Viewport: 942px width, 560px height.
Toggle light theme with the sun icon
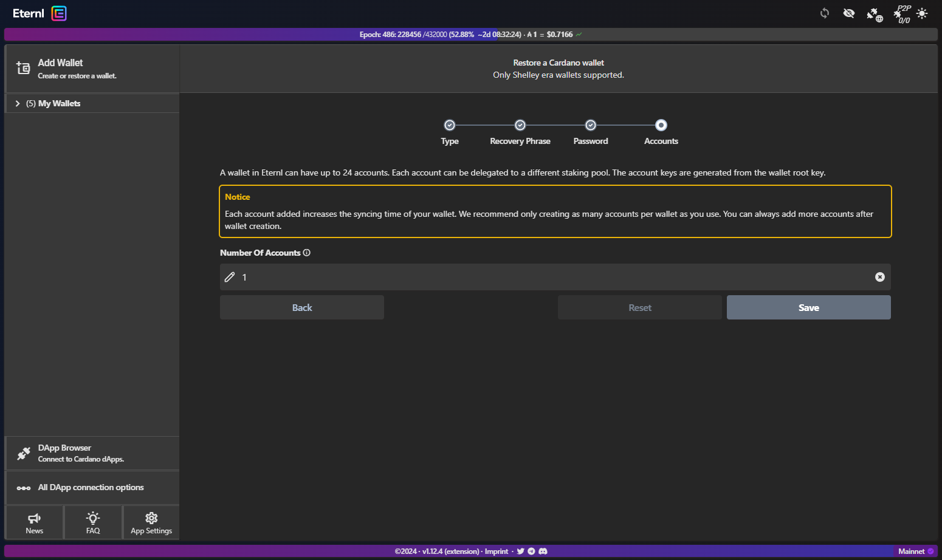click(923, 13)
